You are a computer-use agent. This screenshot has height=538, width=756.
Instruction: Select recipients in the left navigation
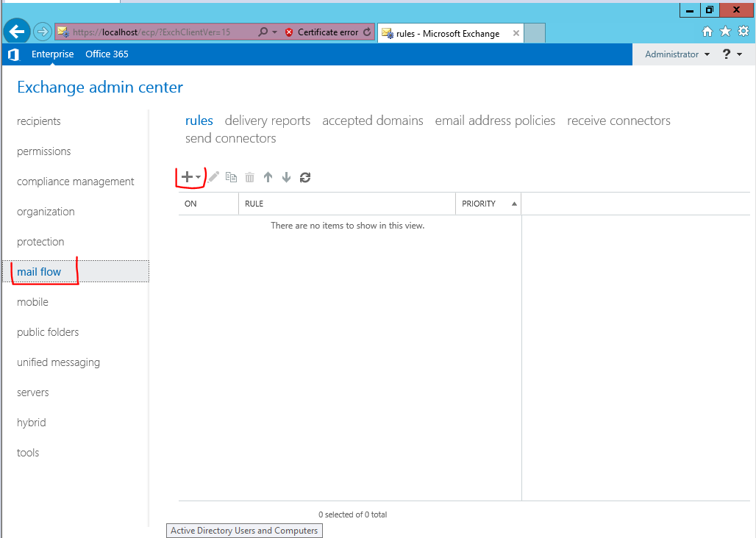[x=38, y=121]
